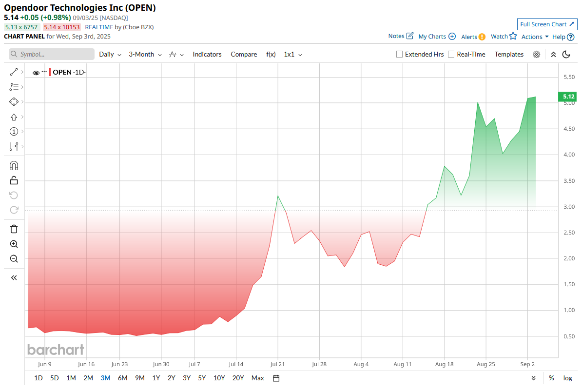Open the f(x) expressions menu

[271, 54]
